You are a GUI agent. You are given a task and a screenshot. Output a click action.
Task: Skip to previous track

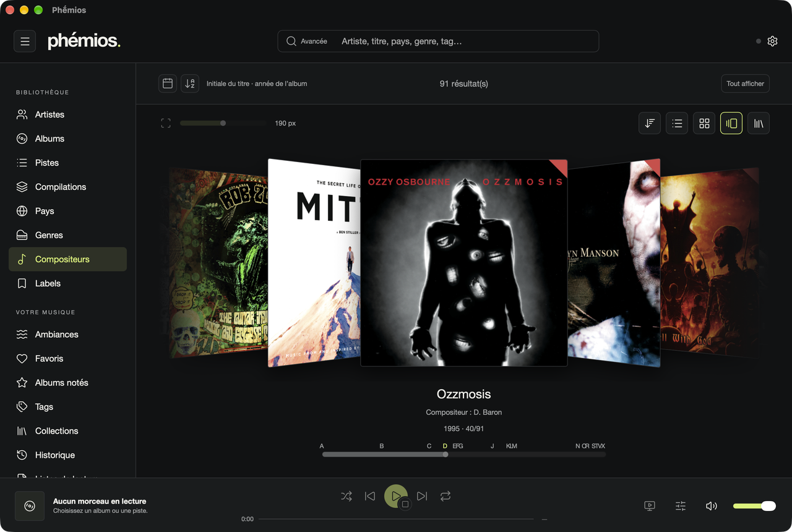click(x=370, y=496)
